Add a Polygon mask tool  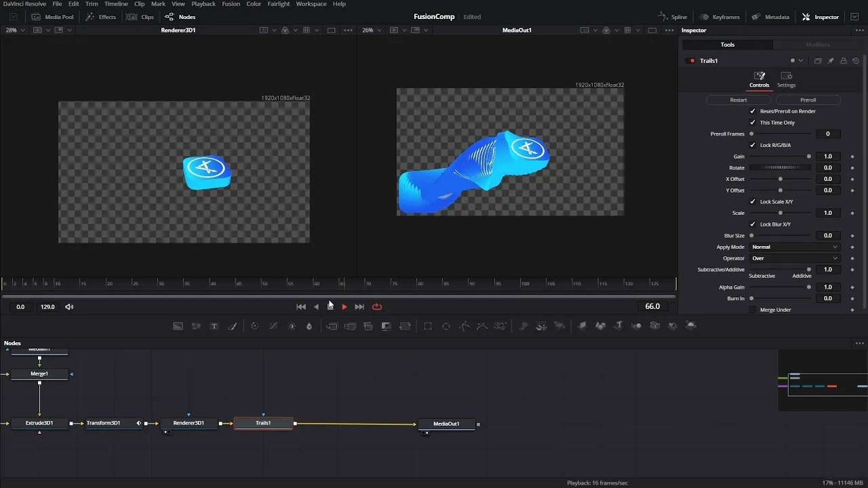coord(465,326)
